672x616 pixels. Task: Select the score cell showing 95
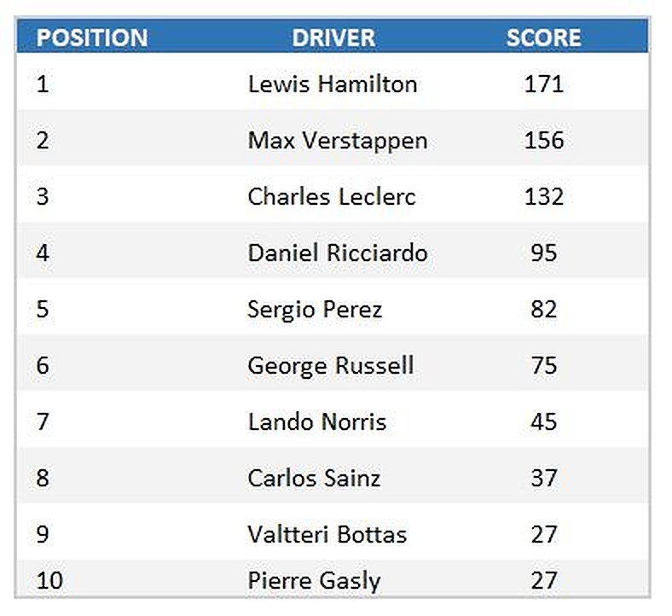[x=544, y=253]
